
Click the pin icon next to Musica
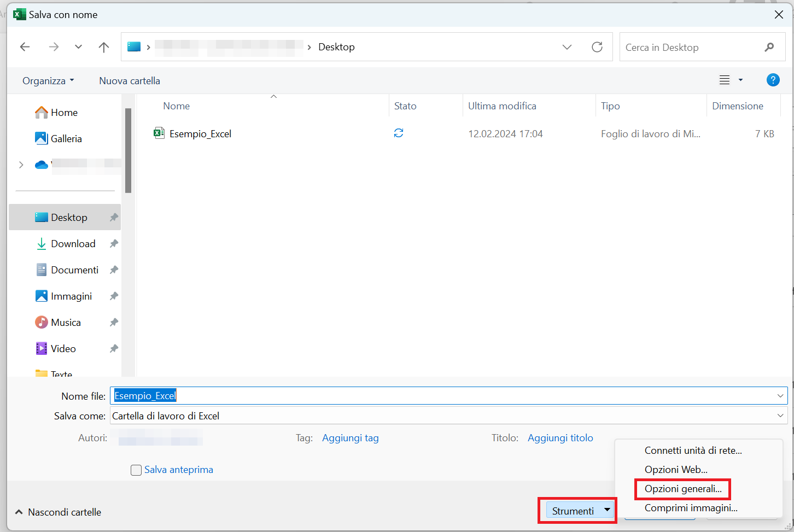pos(114,323)
